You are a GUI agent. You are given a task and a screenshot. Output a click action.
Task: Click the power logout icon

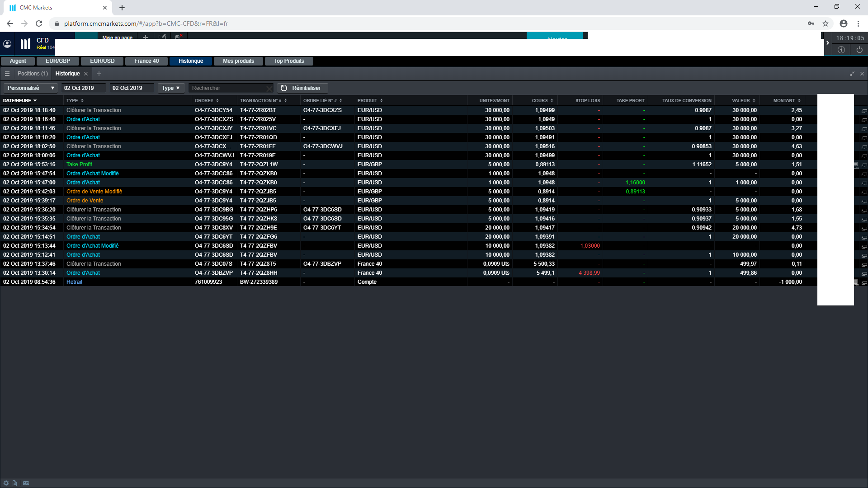[859, 50]
